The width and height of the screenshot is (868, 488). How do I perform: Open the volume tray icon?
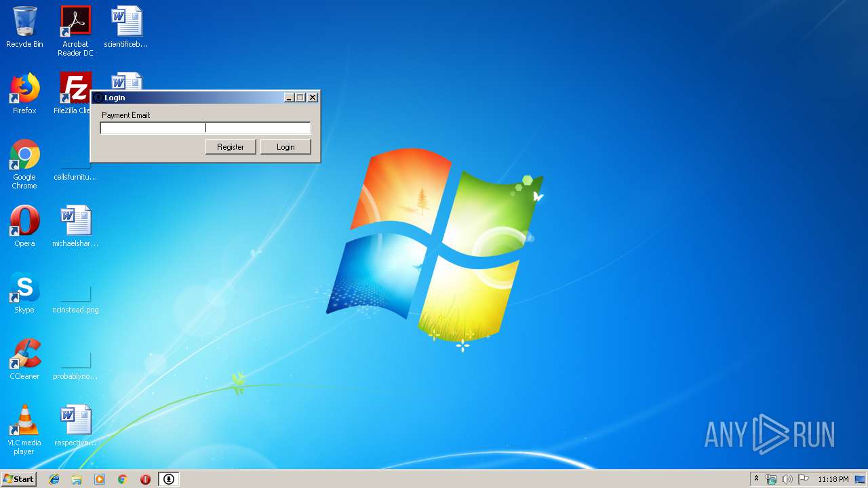(787, 479)
